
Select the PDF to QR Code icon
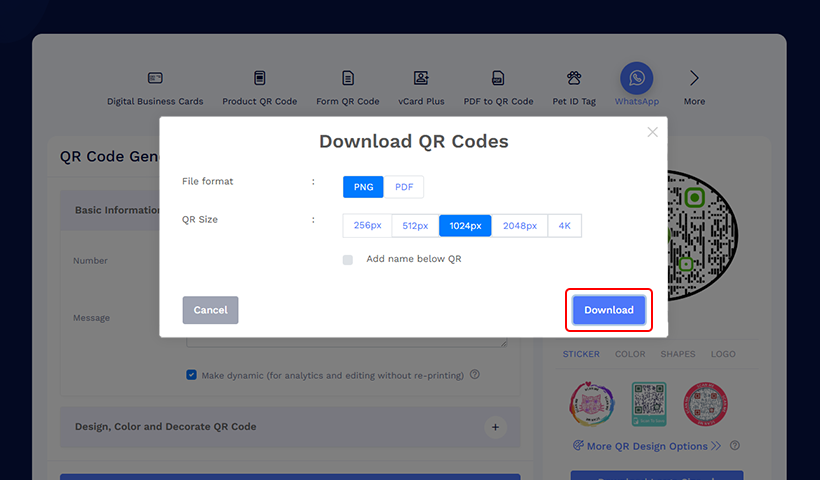pyautogui.click(x=498, y=78)
